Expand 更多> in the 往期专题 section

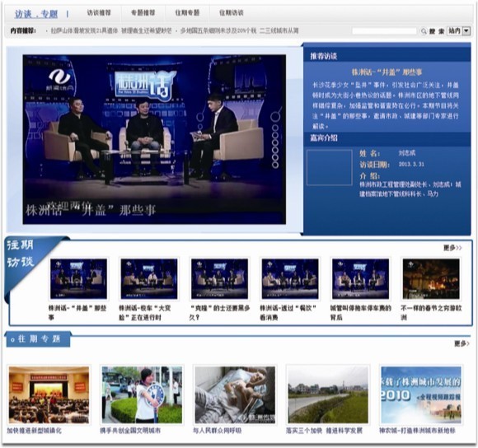point(462,343)
